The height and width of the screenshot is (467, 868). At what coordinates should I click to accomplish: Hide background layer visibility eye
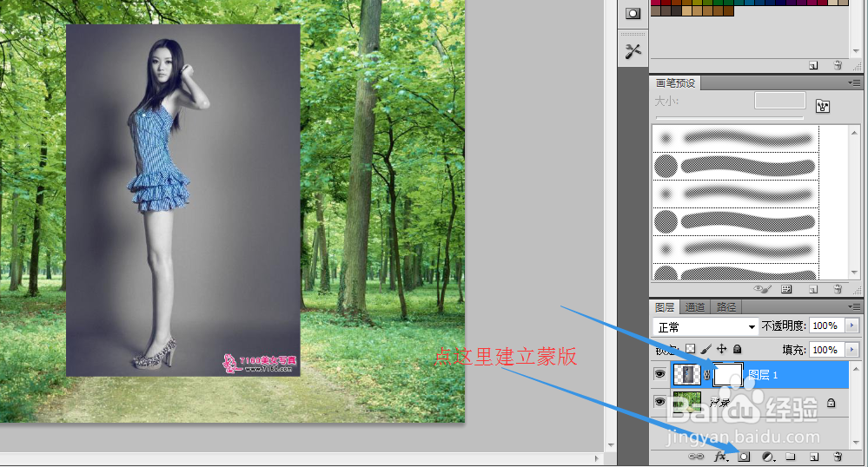click(659, 402)
